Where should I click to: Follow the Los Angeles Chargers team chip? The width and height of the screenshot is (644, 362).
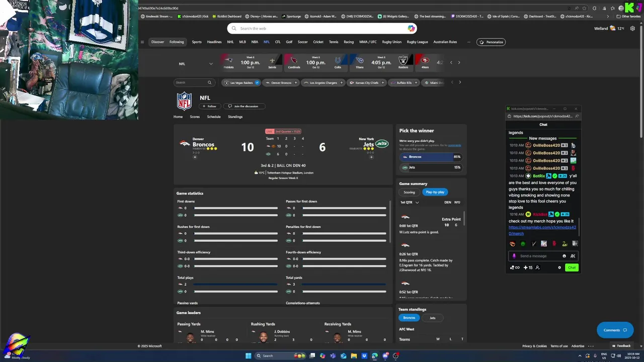tap(341, 82)
